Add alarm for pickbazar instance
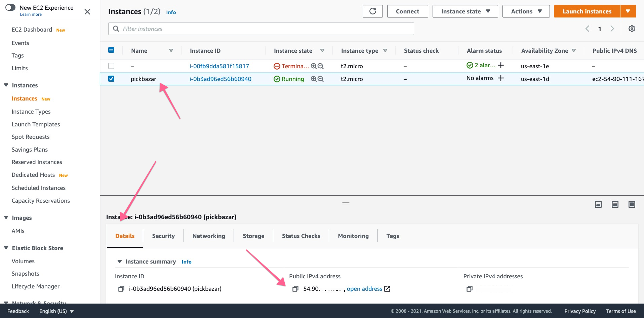Viewport: 644px width, 318px height. coord(501,78)
